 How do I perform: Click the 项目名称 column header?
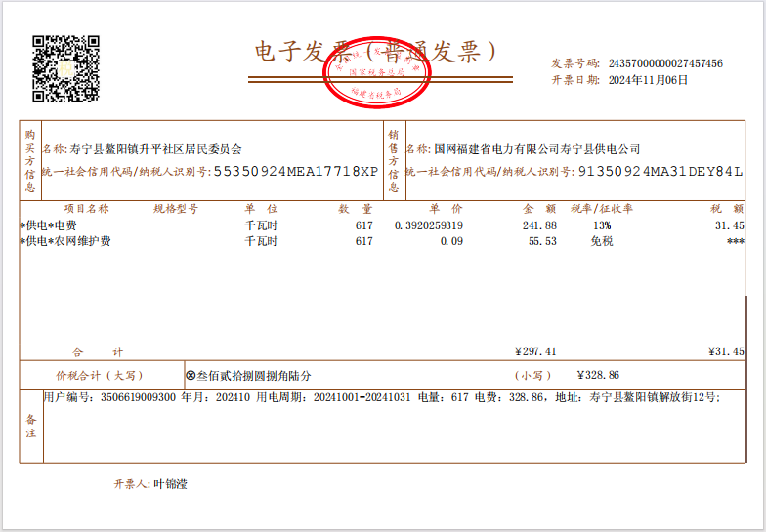[x=86, y=209]
